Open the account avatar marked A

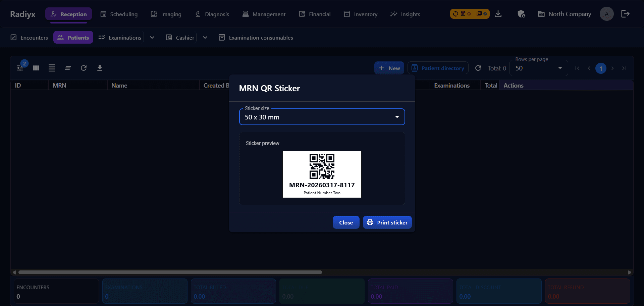[x=606, y=14]
